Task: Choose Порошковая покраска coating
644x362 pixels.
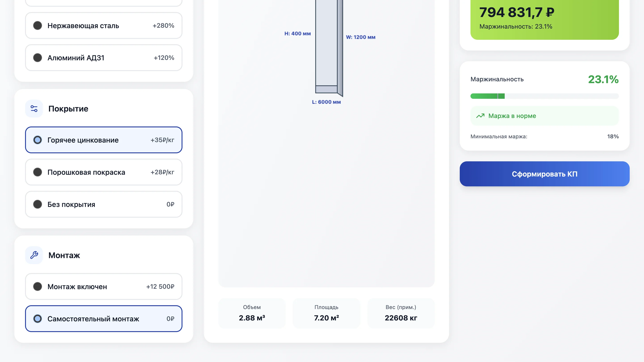Action: [104, 172]
